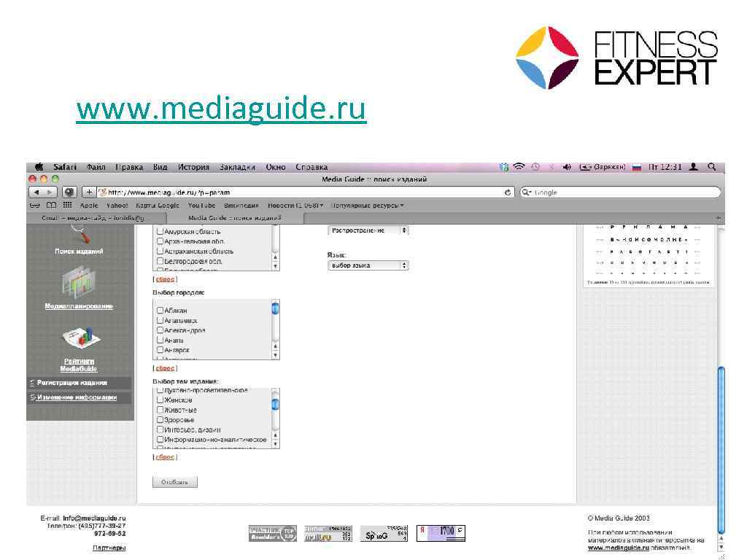Check the Амурская область checkbox

tap(160, 231)
